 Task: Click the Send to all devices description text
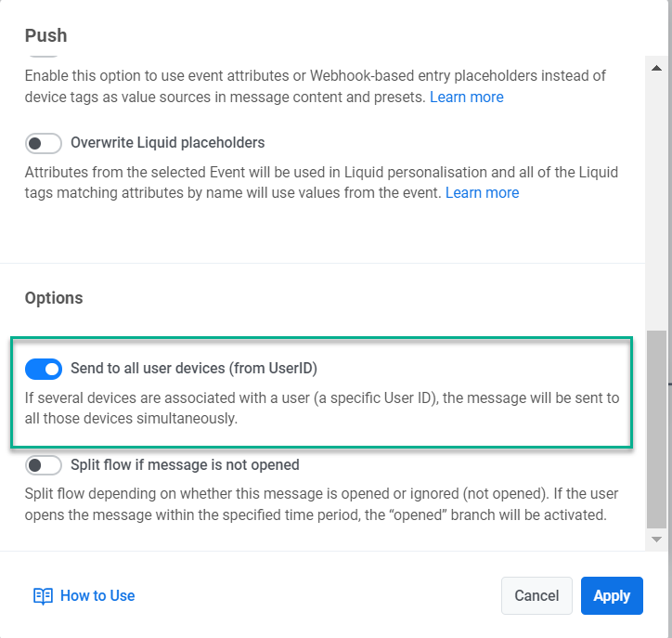(321, 408)
